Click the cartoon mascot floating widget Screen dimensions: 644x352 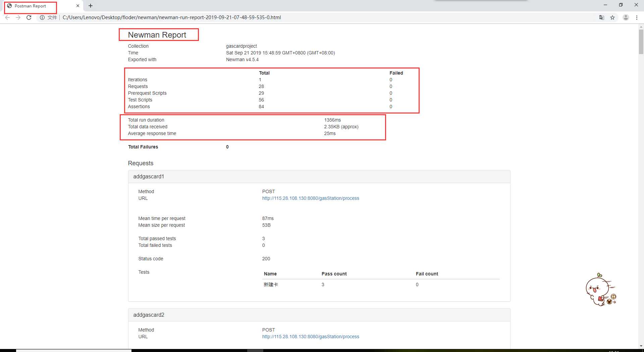pos(600,290)
